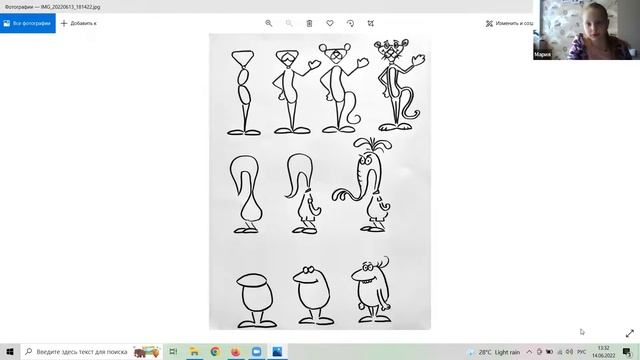The width and height of the screenshot is (640, 360).
Task: Open the notification center icon
Action: point(627,352)
